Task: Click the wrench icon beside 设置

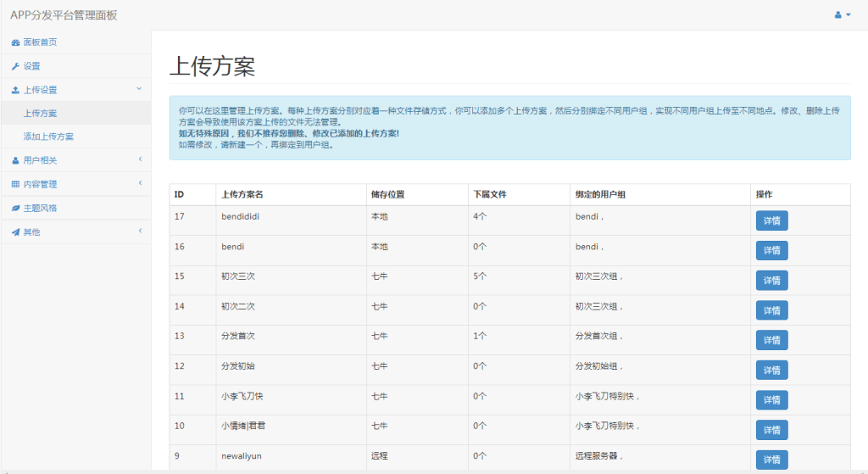Action: coord(15,66)
